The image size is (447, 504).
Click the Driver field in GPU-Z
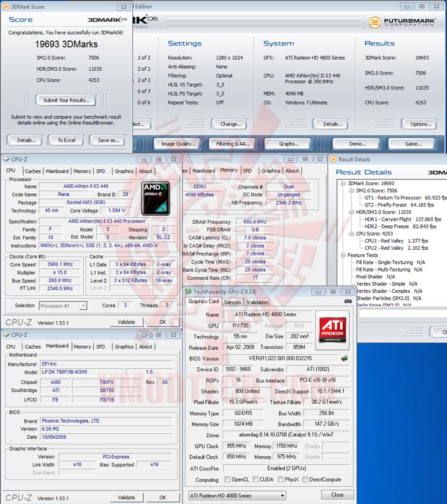tap(286, 435)
